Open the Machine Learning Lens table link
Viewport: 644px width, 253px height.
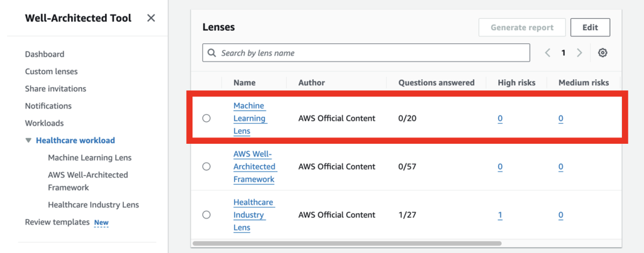(250, 119)
